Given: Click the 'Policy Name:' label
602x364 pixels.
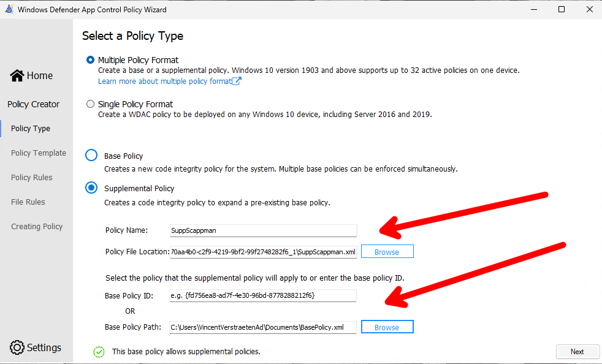Looking at the screenshot, I should click(127, 230).
